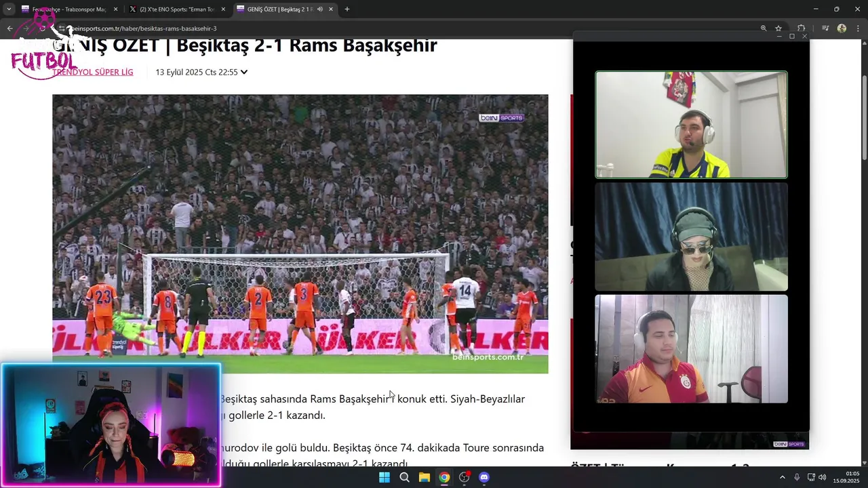Open the Chrome profile avatar
868x488 pixels.
(842, 28)
